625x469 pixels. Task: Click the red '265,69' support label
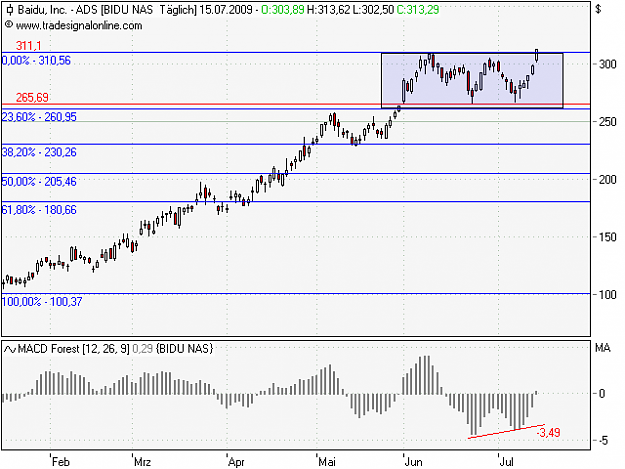(32, 97)
